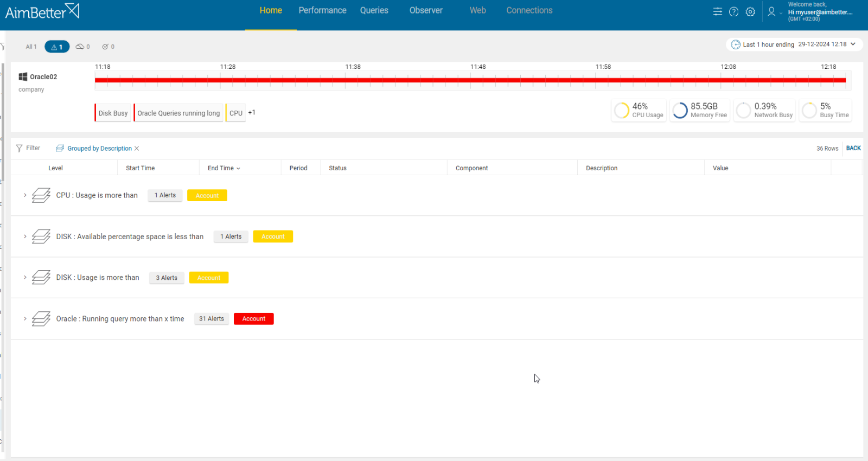Sort by the Level column header
868x461 pixels.
(55, 168)
